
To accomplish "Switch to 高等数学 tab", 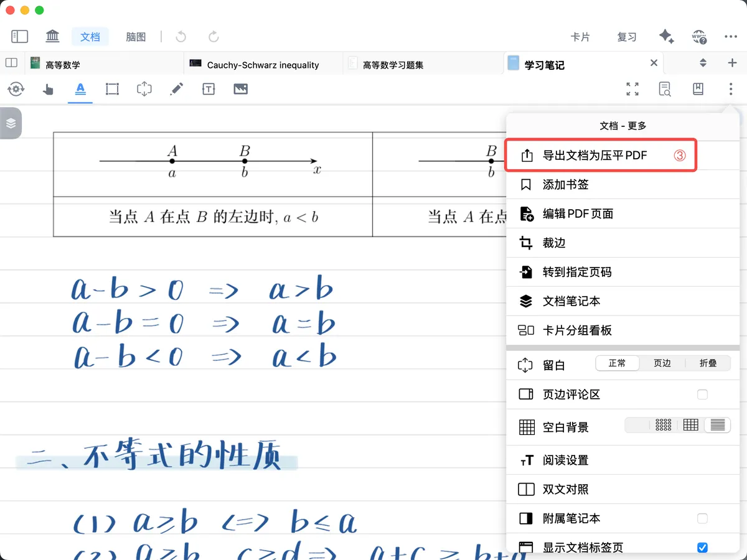I will pyautogui.click(x=105, y=63).
